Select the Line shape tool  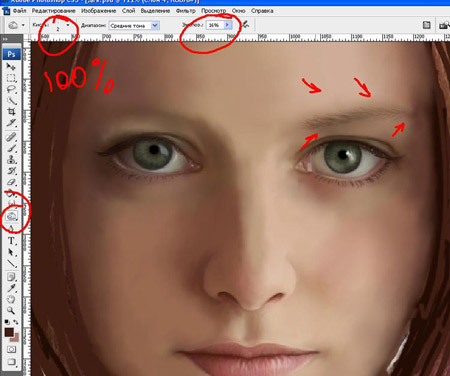[x=11, y=263]
